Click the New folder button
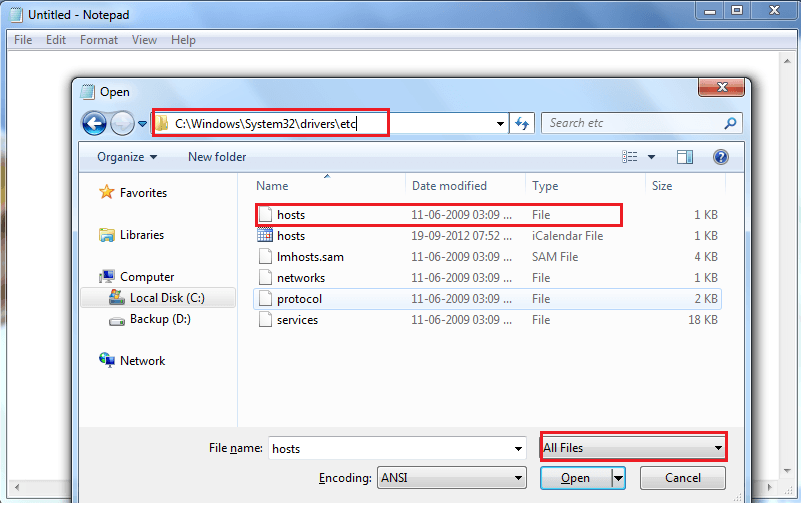This screenshot has height=505, width=801. [217, 157]
